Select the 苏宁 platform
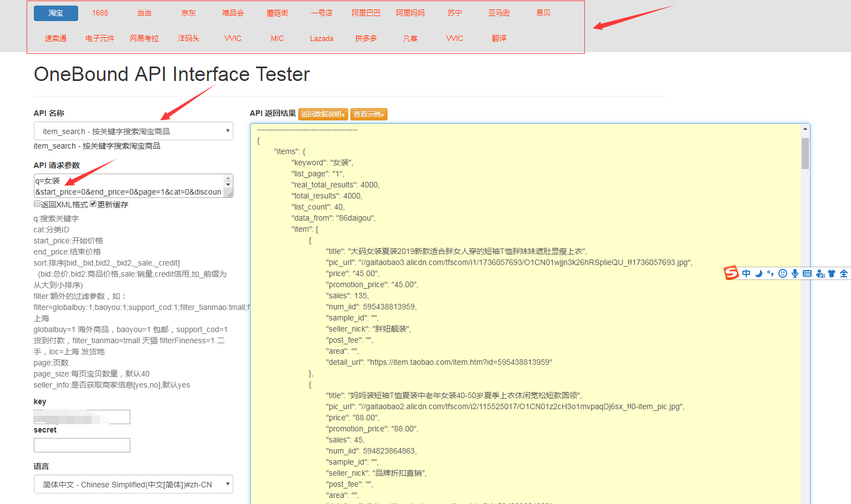Screen dimensions: 851x504 point(455,13)
